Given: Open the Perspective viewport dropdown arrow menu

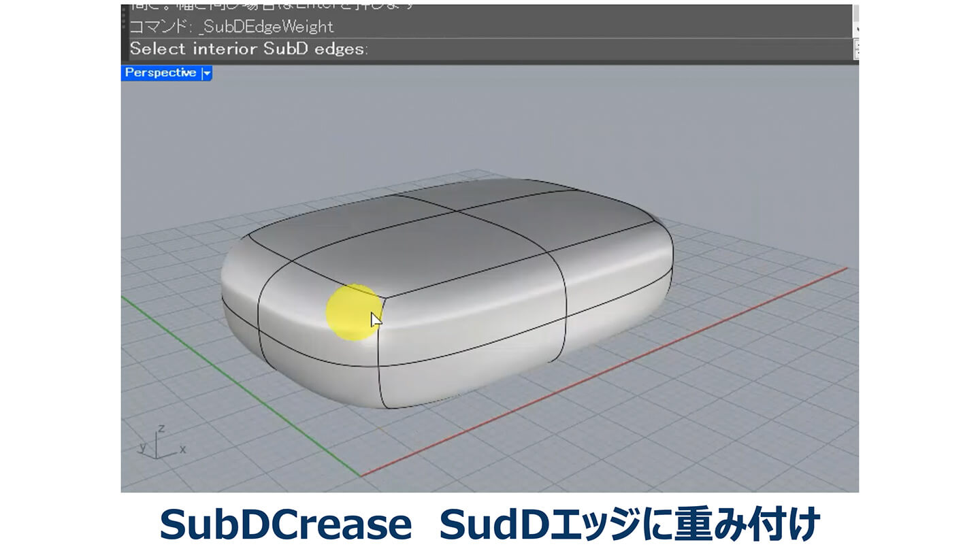Looking at the screenshot, I should (207, 73).
